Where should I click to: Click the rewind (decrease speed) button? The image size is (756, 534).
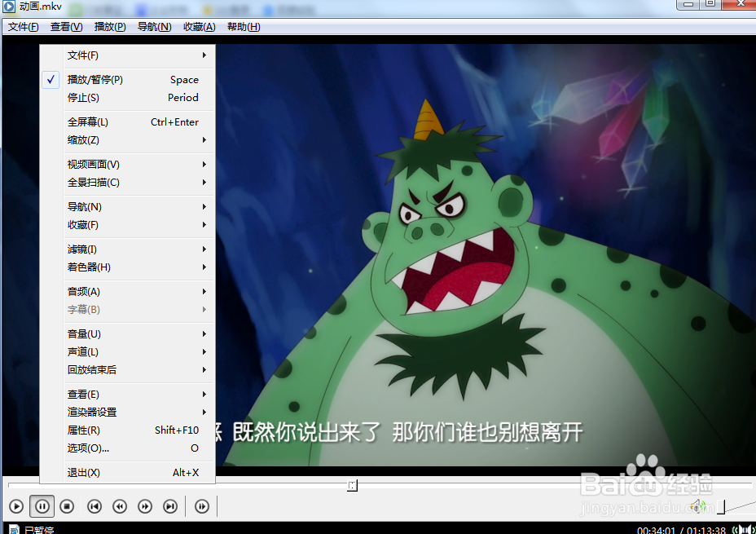120,506
